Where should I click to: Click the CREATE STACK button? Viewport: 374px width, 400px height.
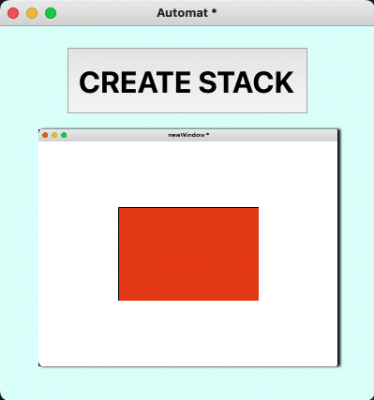click(x=187, y=81)
